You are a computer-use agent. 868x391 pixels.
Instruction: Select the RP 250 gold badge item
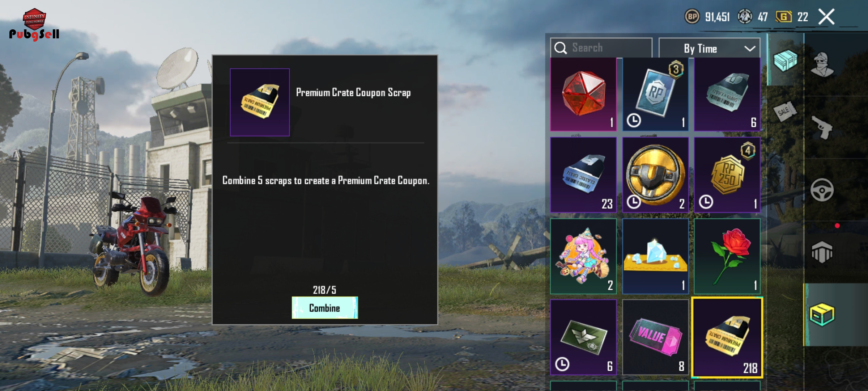(x=727, y=175)
